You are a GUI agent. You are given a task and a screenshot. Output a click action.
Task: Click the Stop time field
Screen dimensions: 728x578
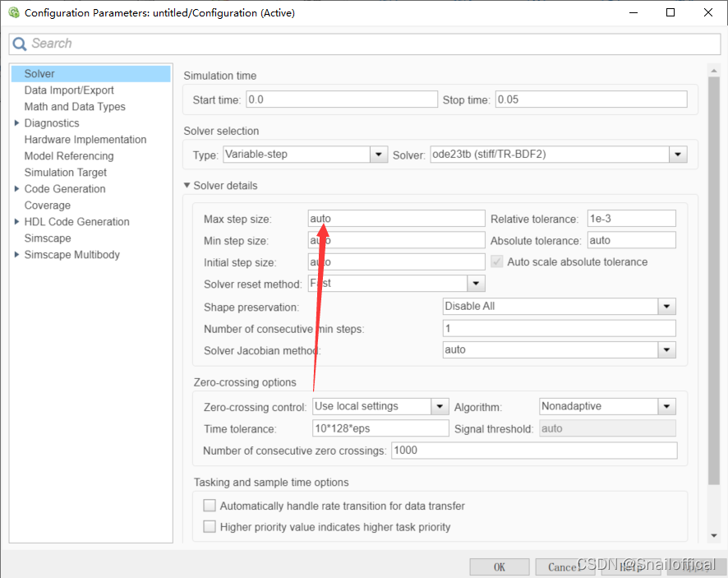point(591,99)
